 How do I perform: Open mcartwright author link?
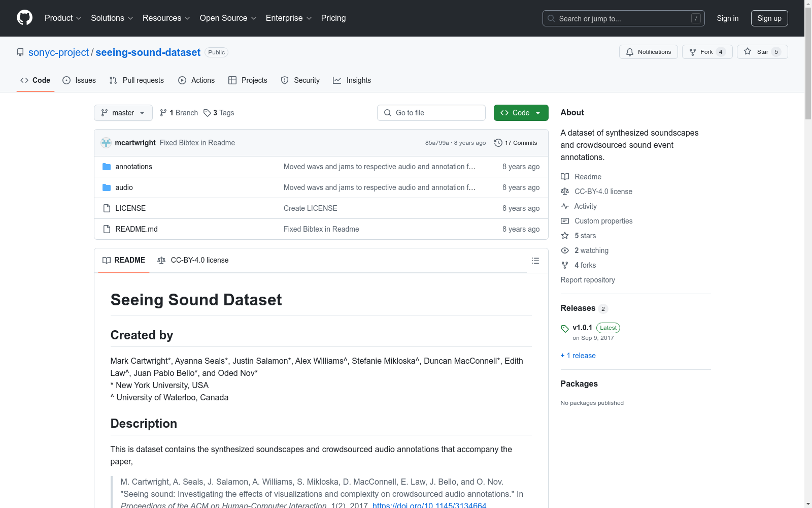pos(135,143)
